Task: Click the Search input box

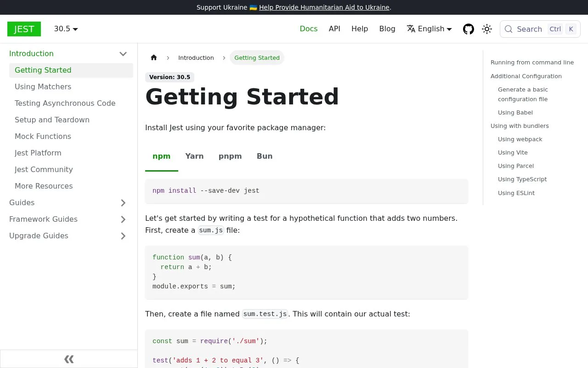Action: pos(540,29)
